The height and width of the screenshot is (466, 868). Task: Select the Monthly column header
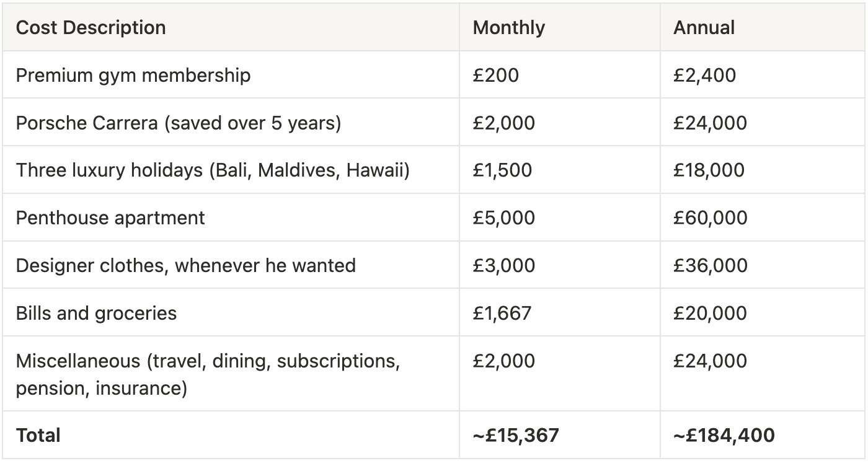pyautogui.click(x=560, y=27)
